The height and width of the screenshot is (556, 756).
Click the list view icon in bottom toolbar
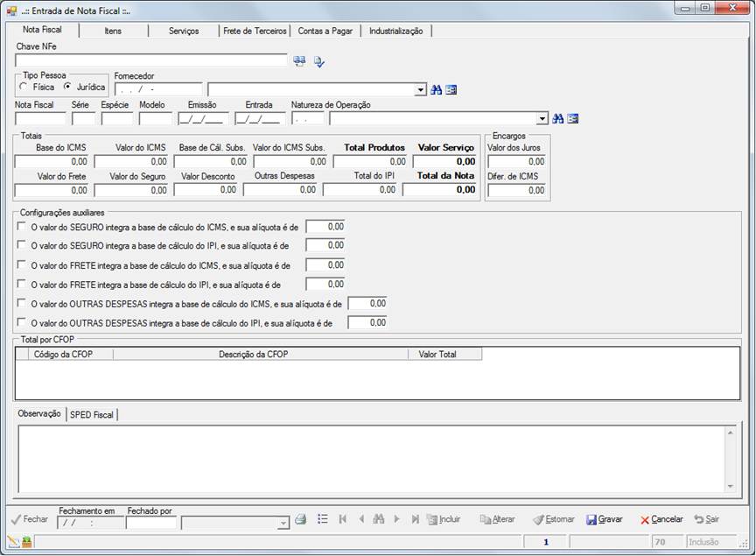(x=323, y=519)
